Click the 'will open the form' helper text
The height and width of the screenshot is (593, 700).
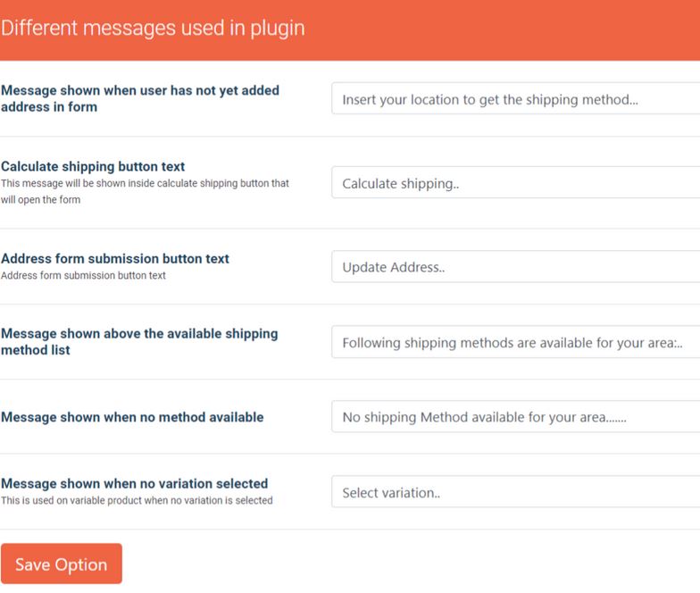point(41,200)
